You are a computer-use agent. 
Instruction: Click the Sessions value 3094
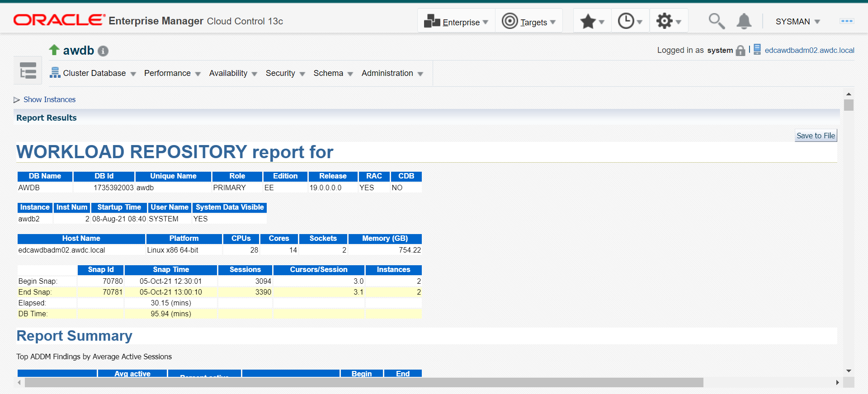263,281
